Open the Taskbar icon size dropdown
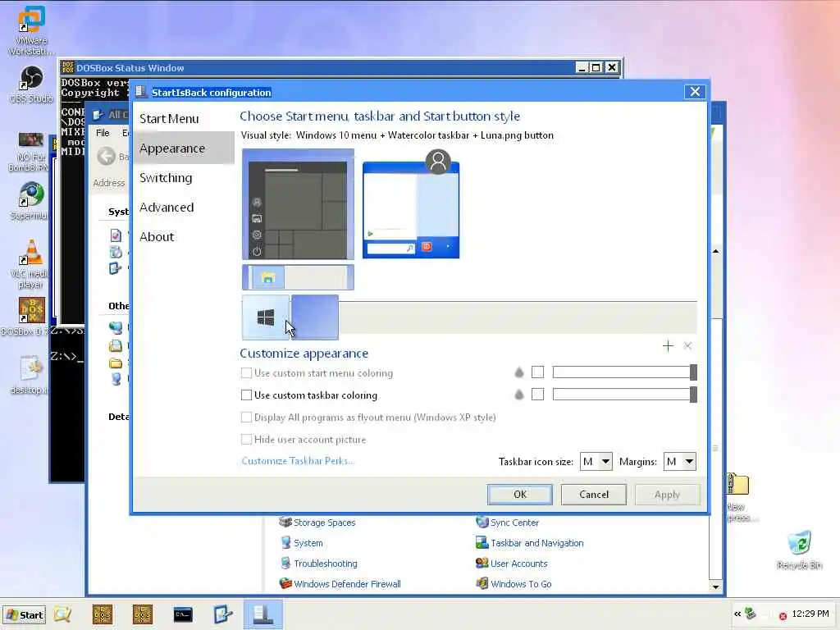Screen dimensions: 840x630 pyautogui.click(x=596, y=461)
